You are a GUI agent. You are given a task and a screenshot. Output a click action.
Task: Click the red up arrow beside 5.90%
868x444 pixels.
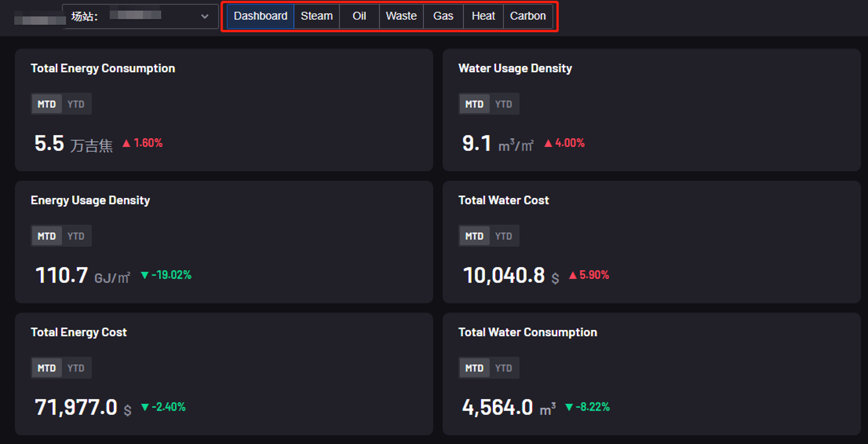click(x=572, y=275)
